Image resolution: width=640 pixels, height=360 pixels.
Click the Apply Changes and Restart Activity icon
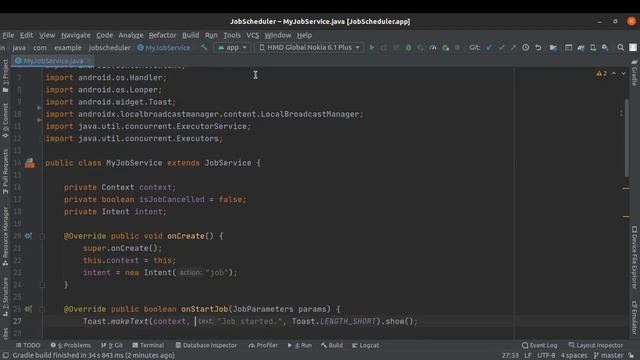384,48
